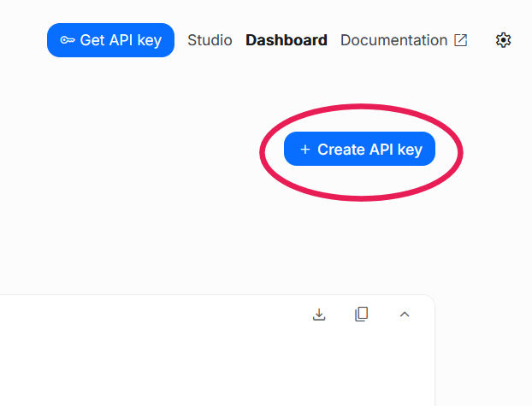Click the bold Dashboard label in the top navigation
The width and height of the screenshot is (532, 406).
pyautogui.click(x=286, y=40)
